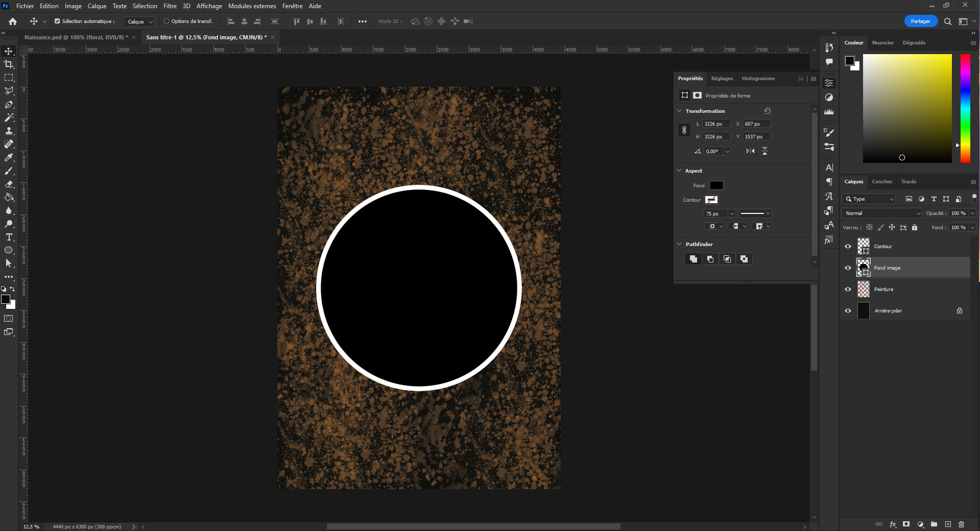Select the Path Selection arrow tool

9,263
